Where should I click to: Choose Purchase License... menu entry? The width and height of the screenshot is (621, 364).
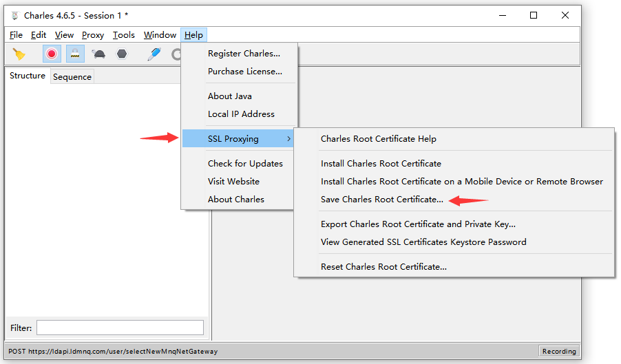(245, 72)
